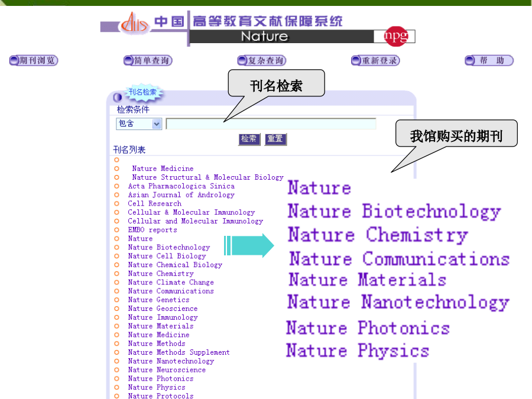Click bullet icon beside Nature Methods Supplement
The image size is (532, 399).
116,352
